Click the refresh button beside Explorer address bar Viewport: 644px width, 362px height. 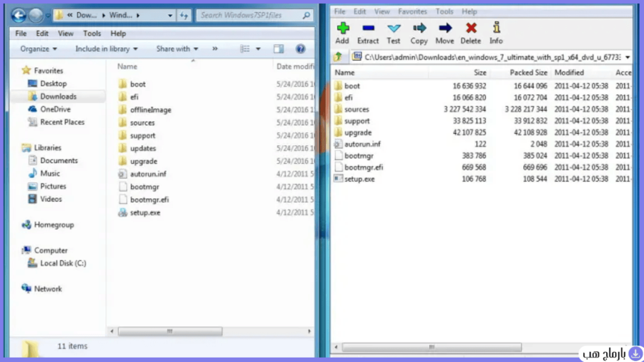184,16
